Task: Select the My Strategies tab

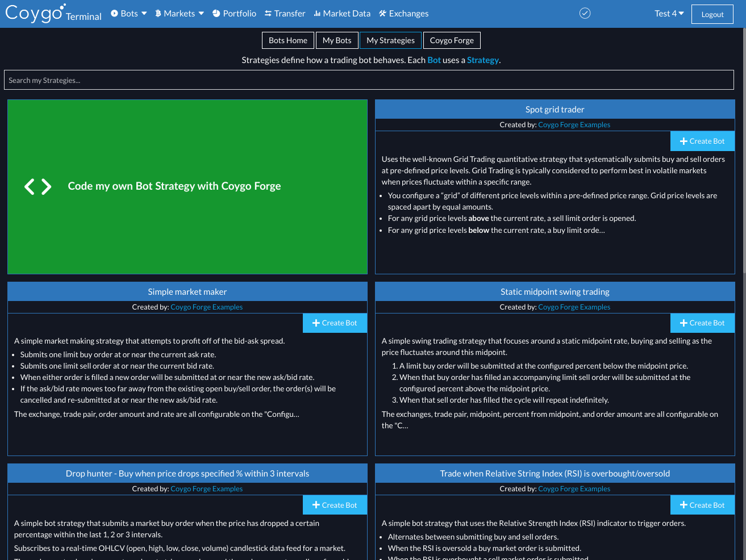Action: pyautogui.click(x=391, y=40)
